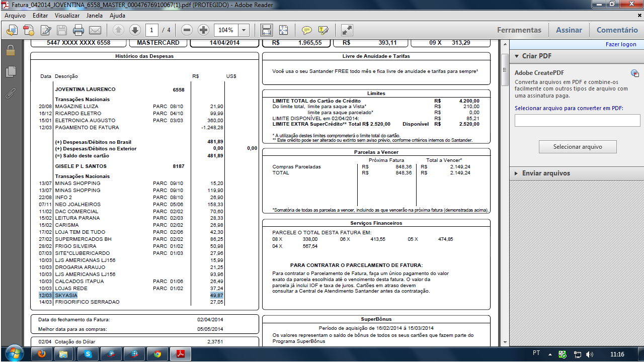Image resolution: width=644 pixels, height=362 pixels.
Task: Switch to the Comentário pane
Action: [x=617, y=30]
